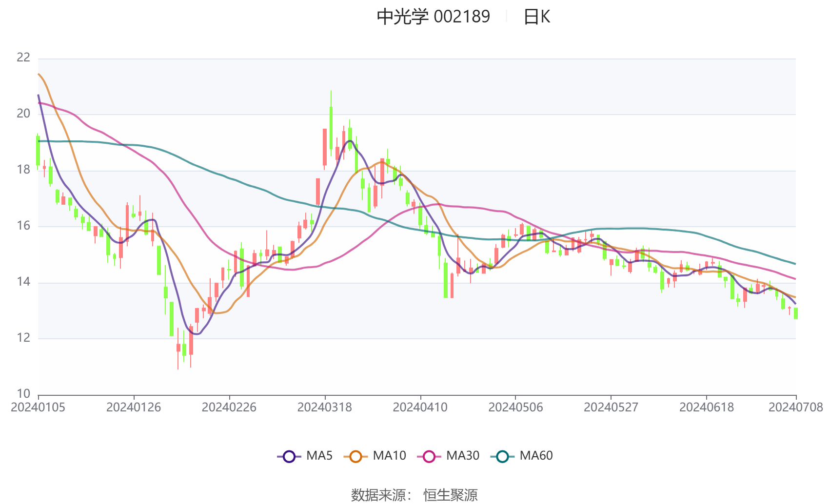Toggle the MA5 legend series
The height and width of the screenshot is (504, 829).
[x=305, y=456]
